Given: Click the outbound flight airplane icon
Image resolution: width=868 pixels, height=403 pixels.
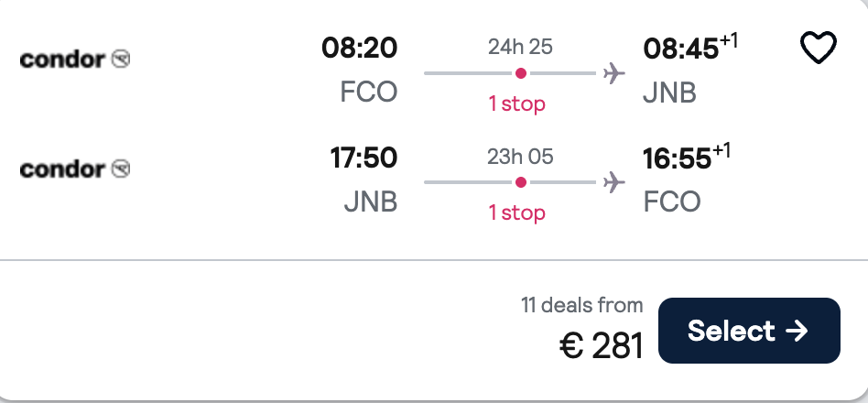Looking at the screenshot, I should (x=613, y=73).
